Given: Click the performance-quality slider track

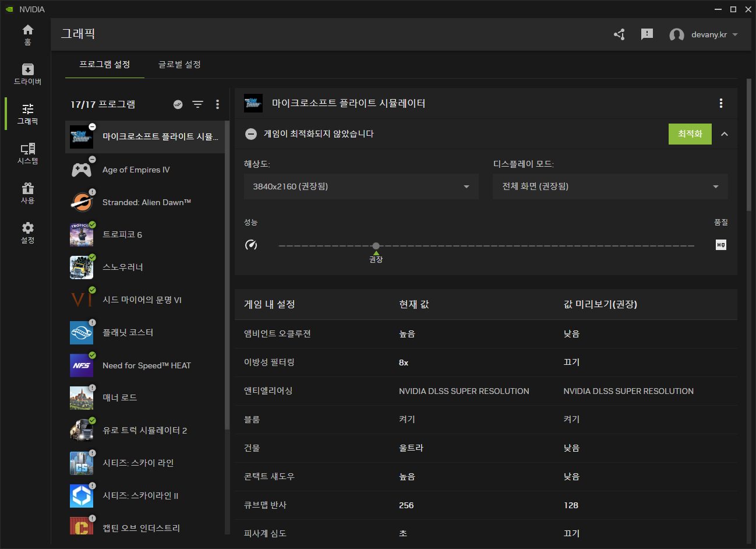Looking at the screenshot, I should click(x=486, y=246).
